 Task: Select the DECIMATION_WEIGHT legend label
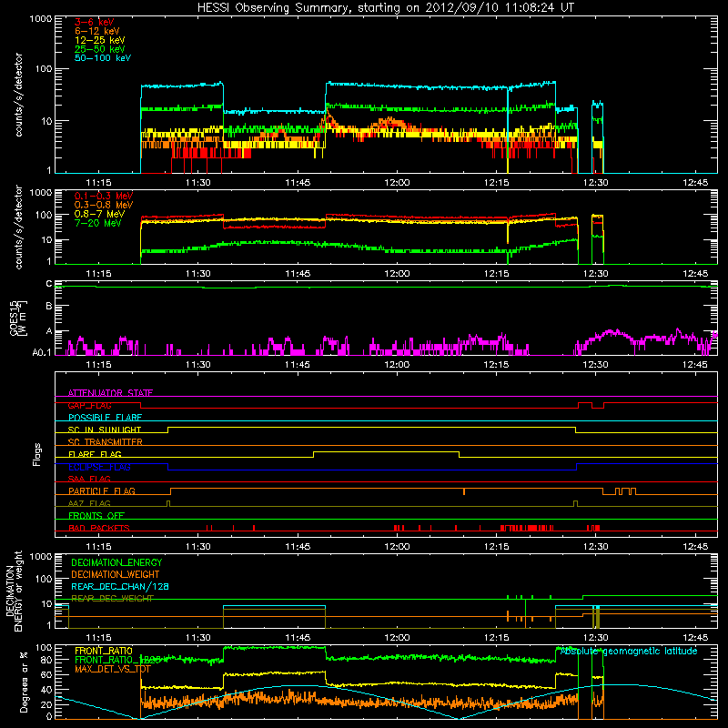pyautogui.click(x=116, y=575)
